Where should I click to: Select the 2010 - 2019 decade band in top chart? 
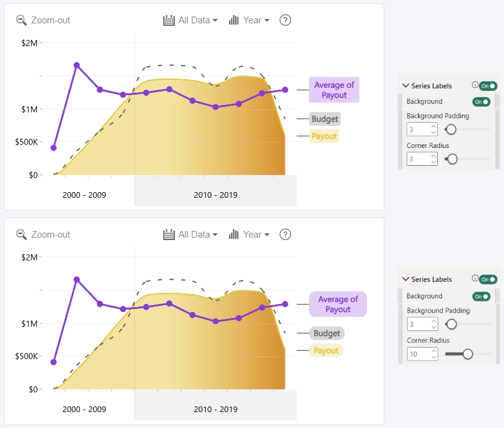[x=215, y=191]
